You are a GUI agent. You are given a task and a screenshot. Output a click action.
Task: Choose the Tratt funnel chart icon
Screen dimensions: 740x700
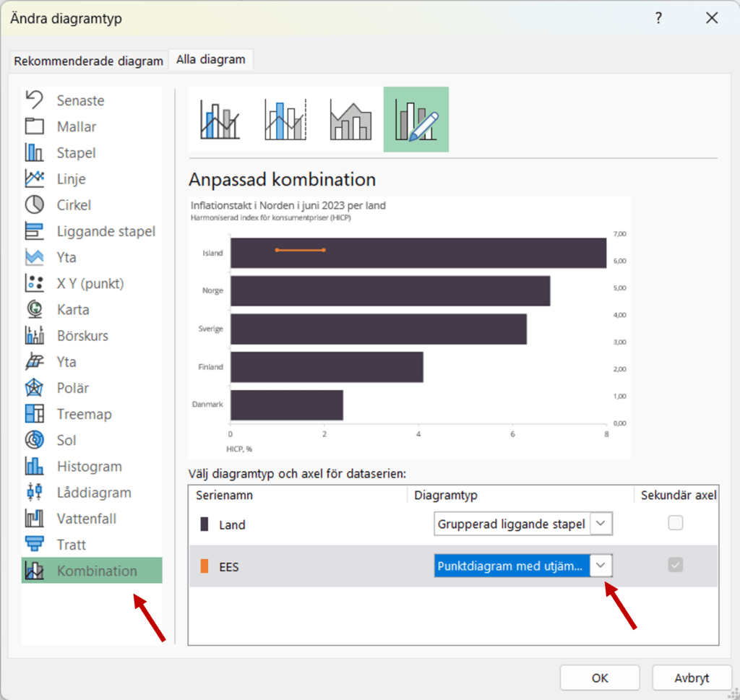[35, 545]
